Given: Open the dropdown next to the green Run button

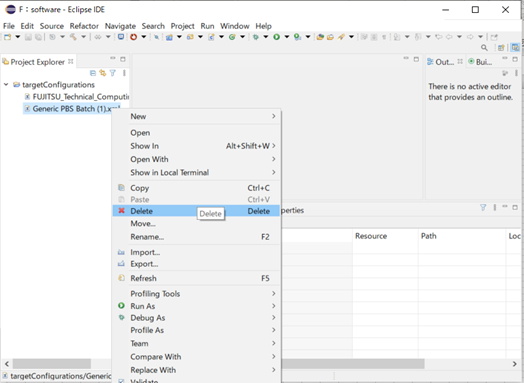Looking at the screenshot, I should pyautogui.click(x=287, y=37).
